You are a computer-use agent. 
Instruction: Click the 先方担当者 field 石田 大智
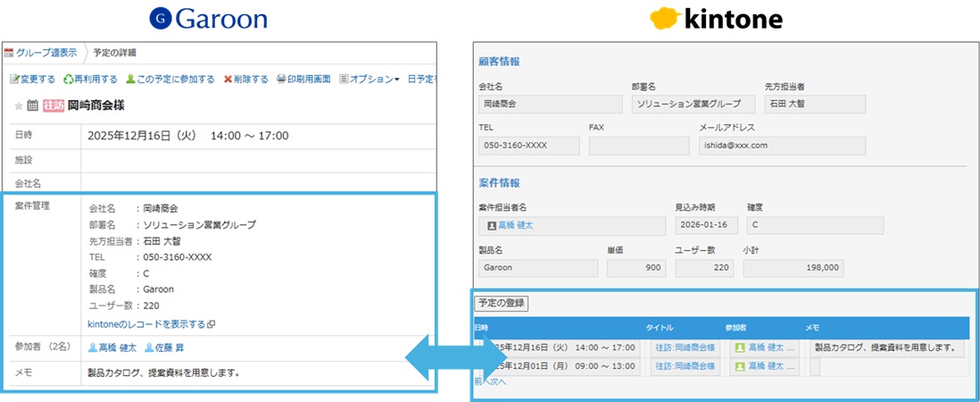coord(815,104)
